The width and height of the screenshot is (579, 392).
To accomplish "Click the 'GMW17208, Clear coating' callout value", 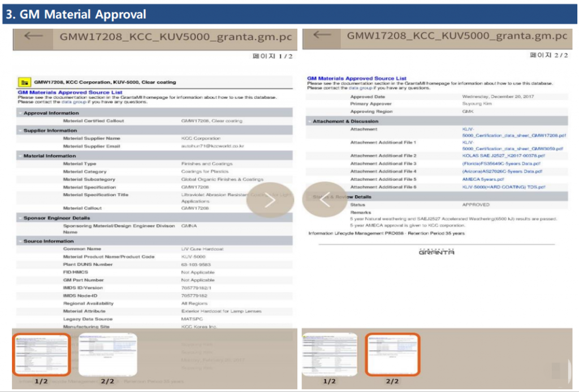I will (x=211, y=121).
